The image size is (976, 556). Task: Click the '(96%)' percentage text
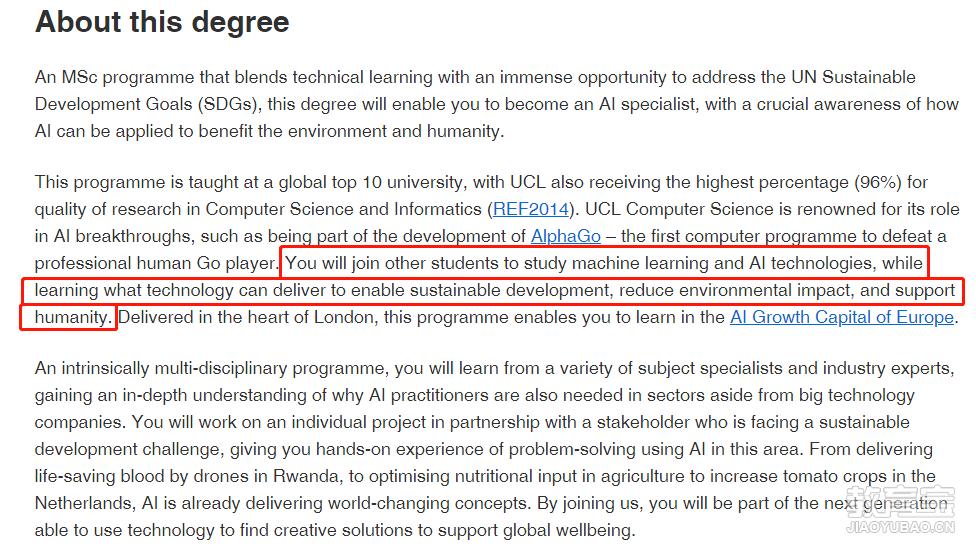click(878, 182)
